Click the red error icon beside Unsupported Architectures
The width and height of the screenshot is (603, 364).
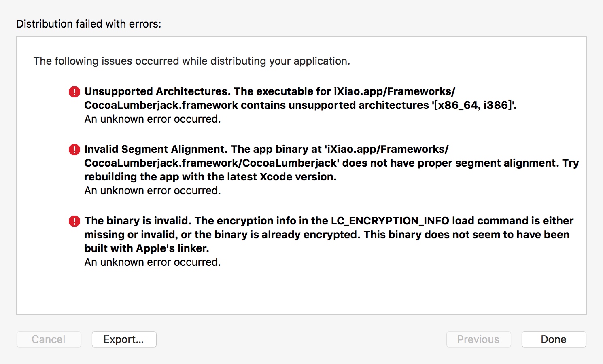tap(74, 92)
